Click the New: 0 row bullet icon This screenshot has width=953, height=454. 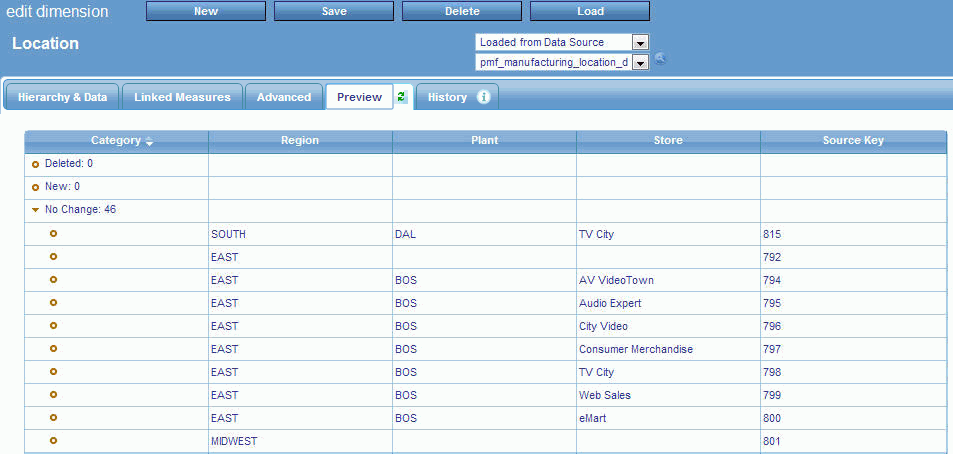click(35, 187)
